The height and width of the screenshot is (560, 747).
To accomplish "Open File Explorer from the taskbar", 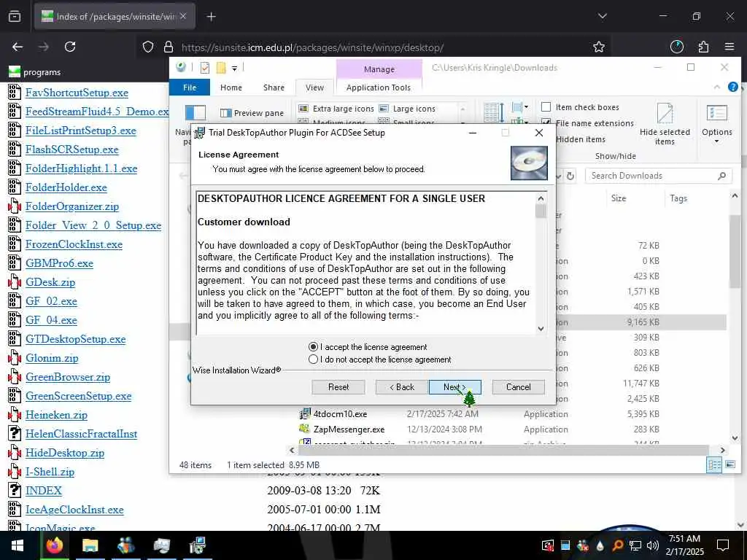I will coord(90,545).
